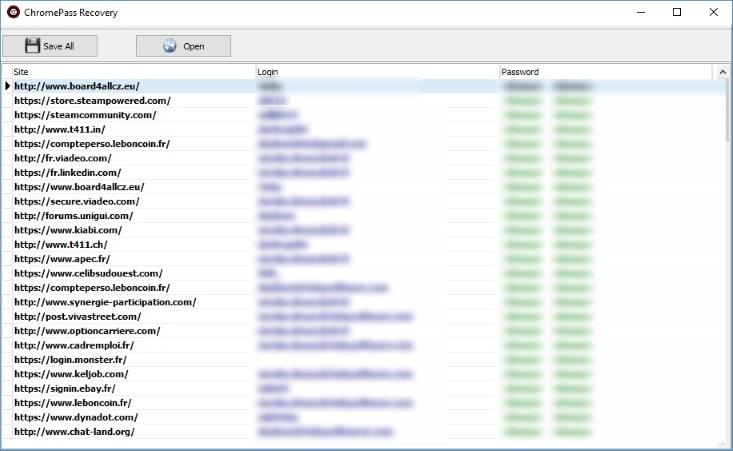This screenshot has width=733, height=451.
Task: Select the http://forums.unigui.com/ row
Action: 365,216
